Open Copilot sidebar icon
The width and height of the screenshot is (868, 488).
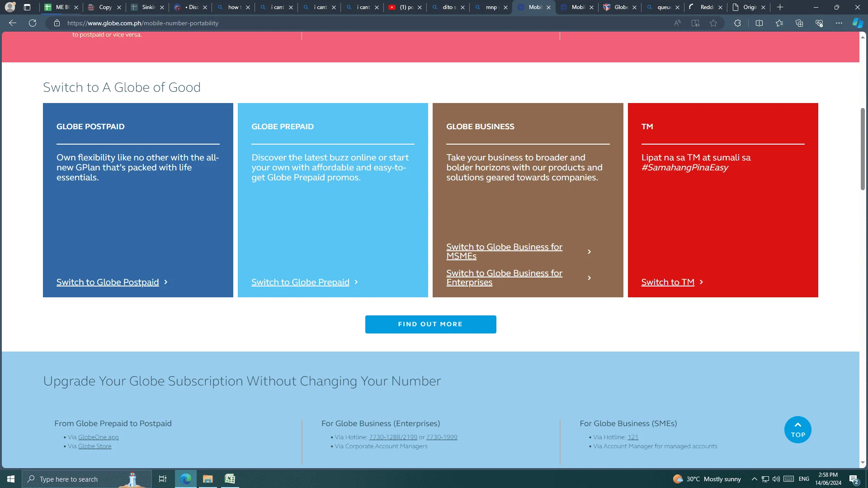pyautogui.click(x=858, y=23)
